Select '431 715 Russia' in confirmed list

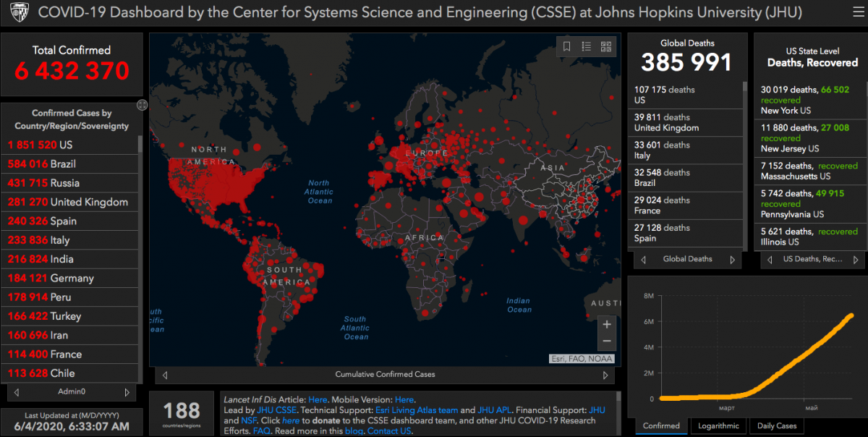(x=69, y=183)
